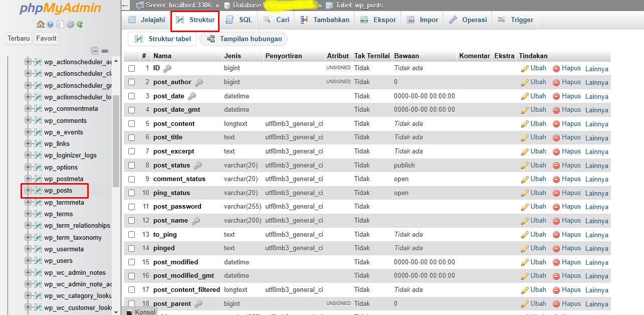This screenshot has height=315, width=644.
Task: Expand the wp_commentmeta table node
Action: pos(28,109)
